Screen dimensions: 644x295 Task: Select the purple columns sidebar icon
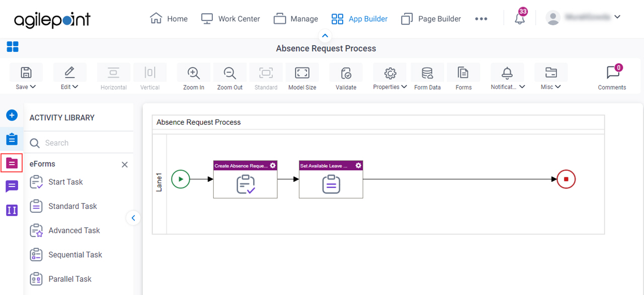[12, 210]
